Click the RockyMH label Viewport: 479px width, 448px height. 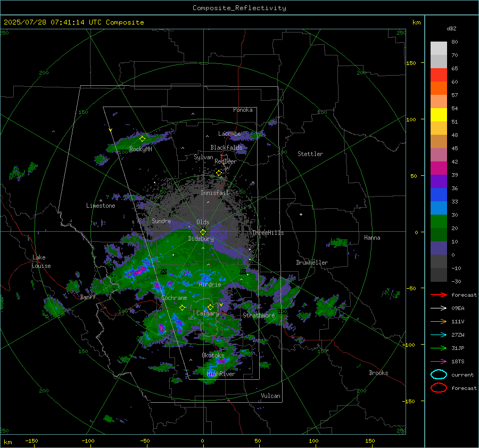[141, 149]
